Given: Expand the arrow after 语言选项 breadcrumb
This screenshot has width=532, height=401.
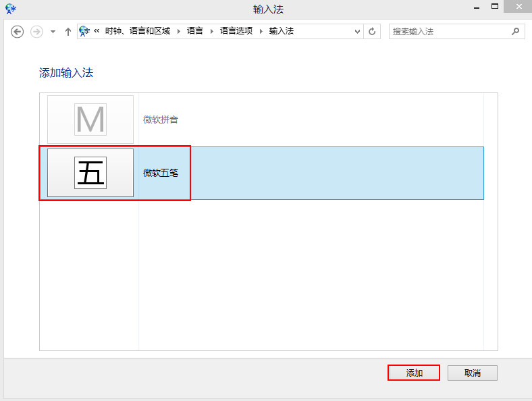Looking at the screenshot, I should [x=261, y=31].
